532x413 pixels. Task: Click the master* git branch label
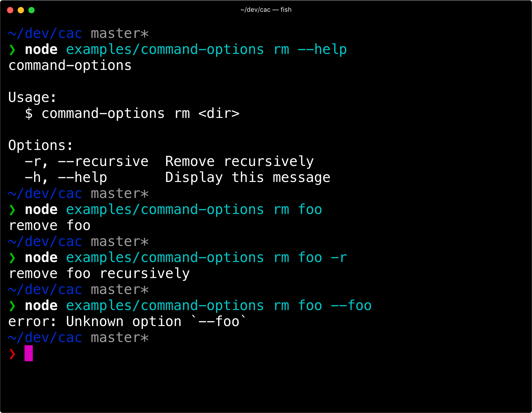pos(119,33)
